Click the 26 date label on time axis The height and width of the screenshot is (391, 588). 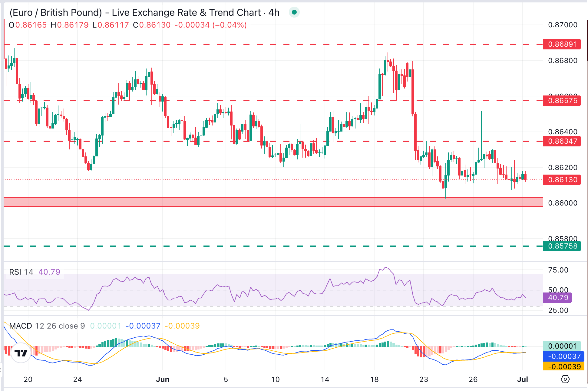click(x=473, y=379)
